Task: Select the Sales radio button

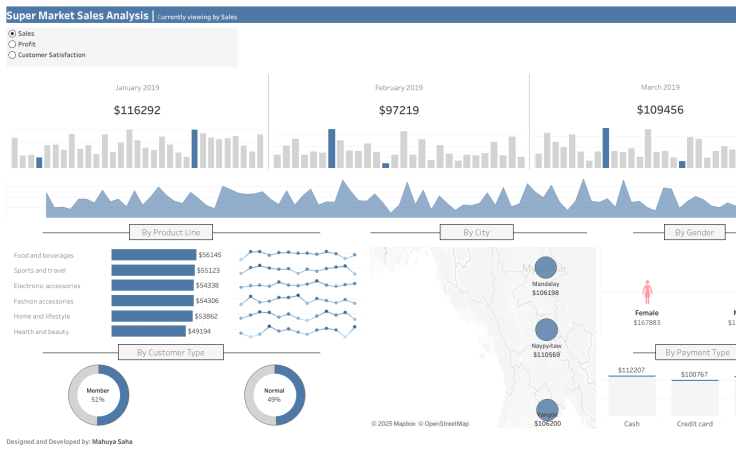Action: coord(12,34)
